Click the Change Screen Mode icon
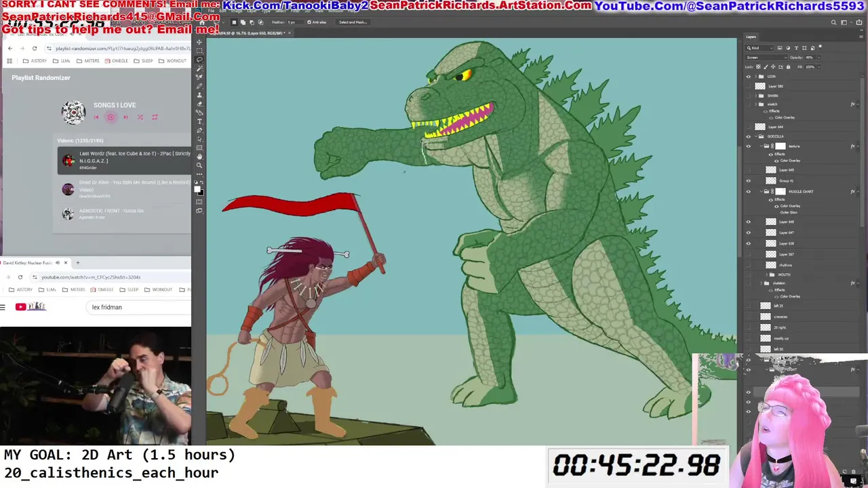 click(199, 211)
